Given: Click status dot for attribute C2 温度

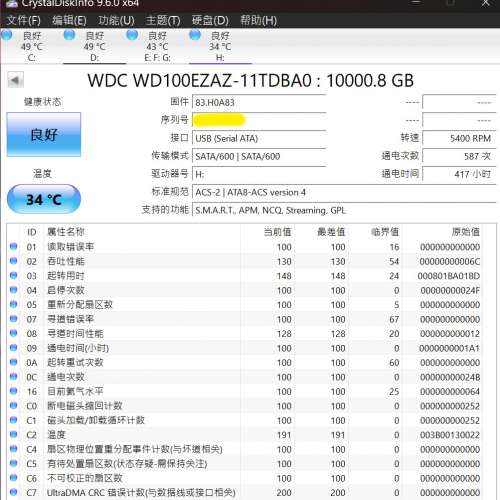Looking at the screenshot, I should pyautogui.click(x=13, y=434).
